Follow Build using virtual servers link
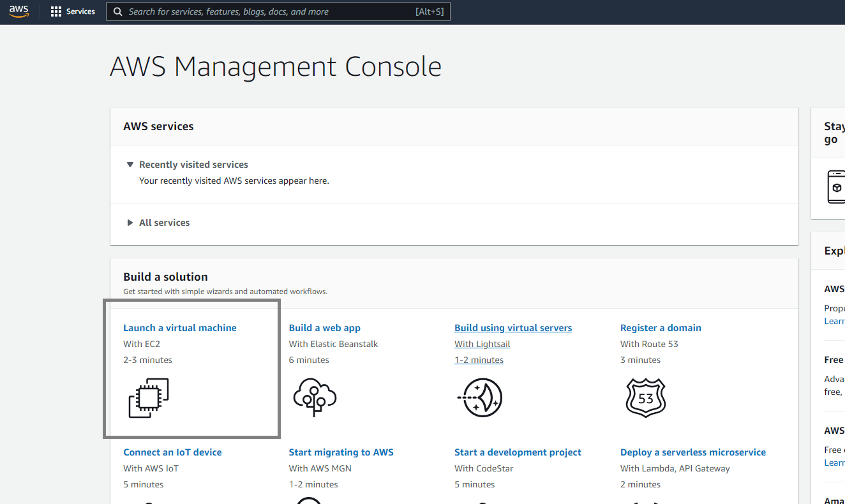Image resolution: width=845 pixels, height=504 pixels. (513, 328)
